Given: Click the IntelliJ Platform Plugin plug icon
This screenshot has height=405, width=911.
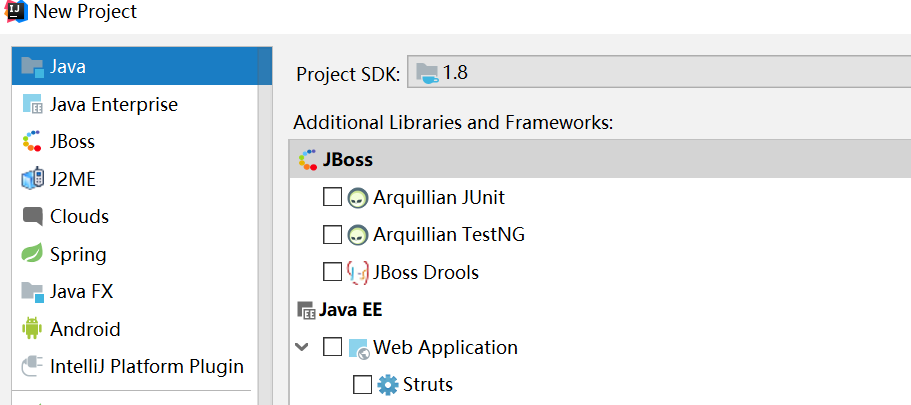Looking at the screenshot, I should [33, 366].
